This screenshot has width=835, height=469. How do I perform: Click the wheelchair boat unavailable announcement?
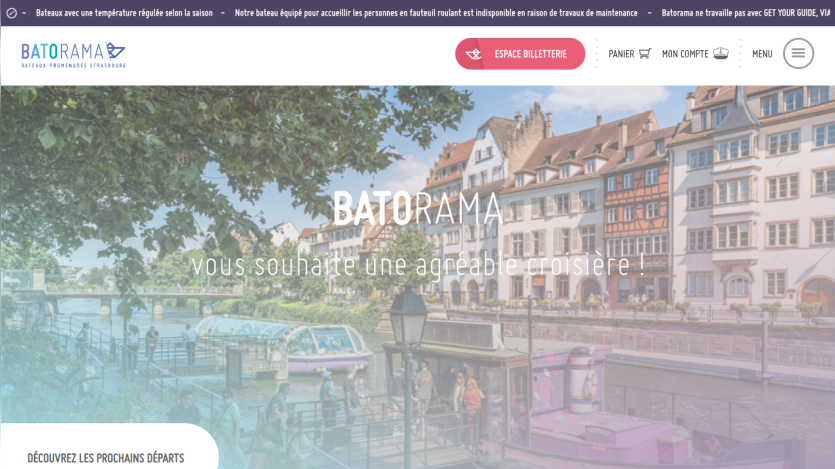(x=436, y=13)
